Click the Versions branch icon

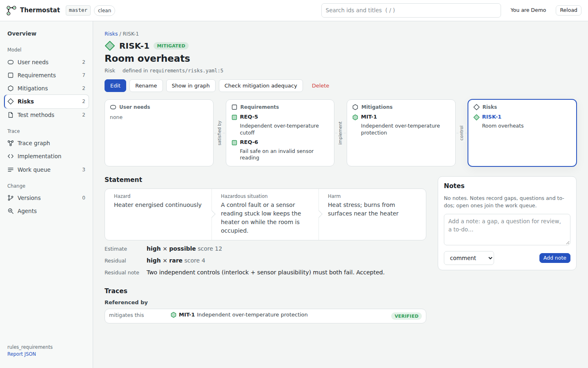(x=11, y=198)
